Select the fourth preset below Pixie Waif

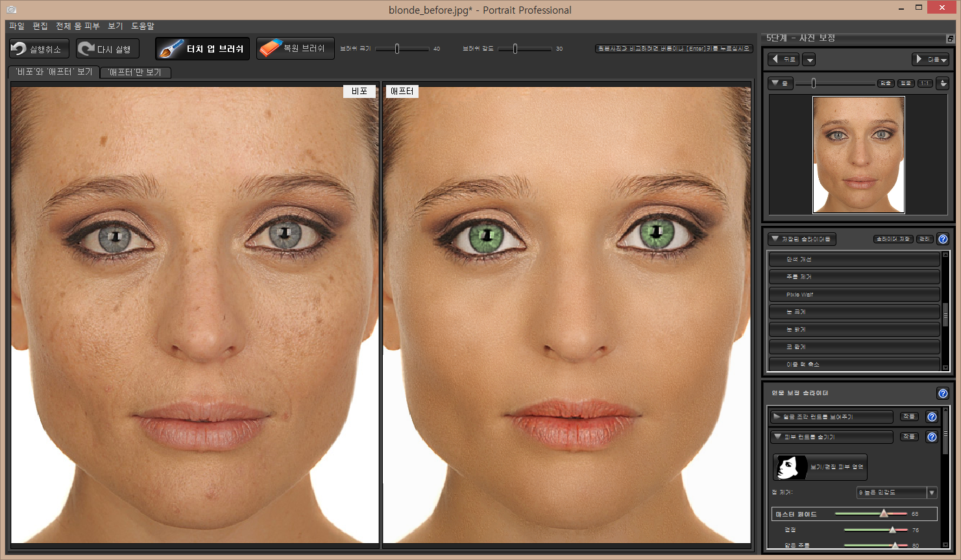tap(854, 312)
